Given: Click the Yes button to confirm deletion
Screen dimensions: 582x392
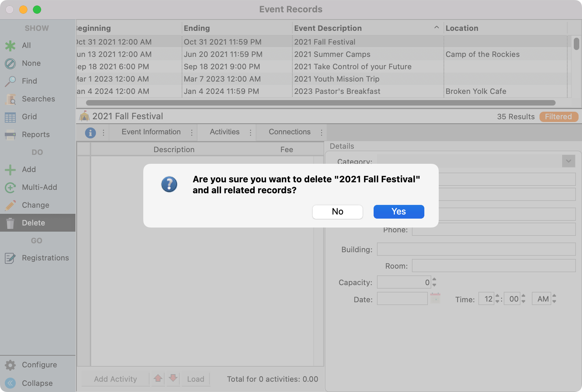Looking at the screenshot, I should tap(399, 211).
